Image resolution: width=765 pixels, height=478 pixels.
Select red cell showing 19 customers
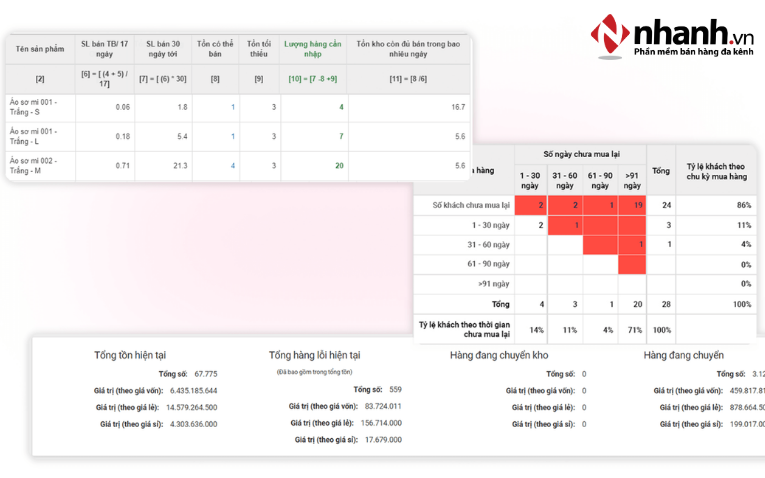[x=633, y=205]
